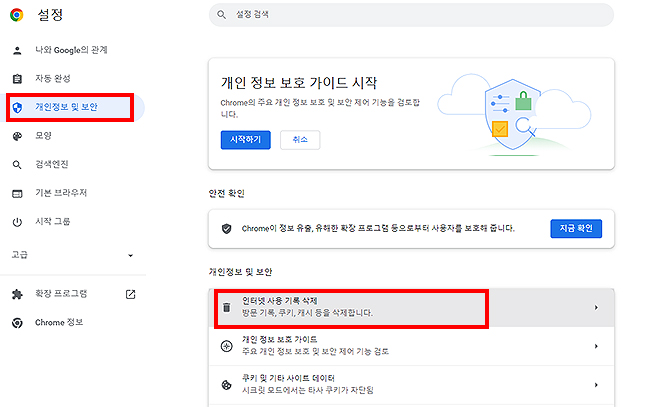Image resolution: width=650 pixels, height=407 pixels.
Task: Click the compass icon for 개인 정보 보호 가이드
Action: click(x=226, y=346)
